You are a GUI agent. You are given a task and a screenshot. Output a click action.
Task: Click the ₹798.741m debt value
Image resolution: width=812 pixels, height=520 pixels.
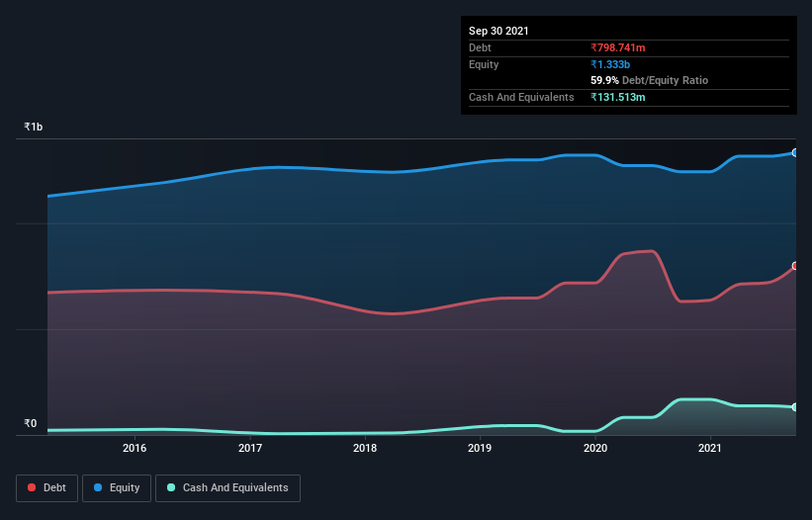618,47
